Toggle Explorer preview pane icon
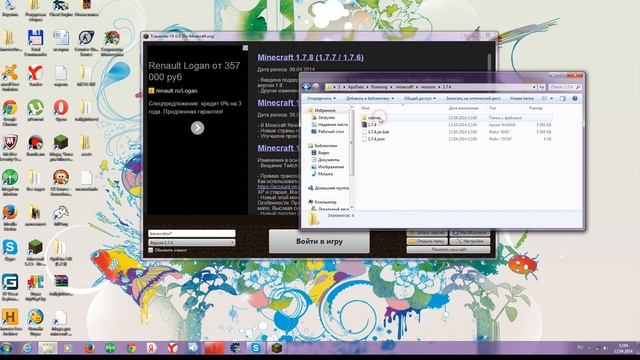640x360 pixels. (563, 98)
